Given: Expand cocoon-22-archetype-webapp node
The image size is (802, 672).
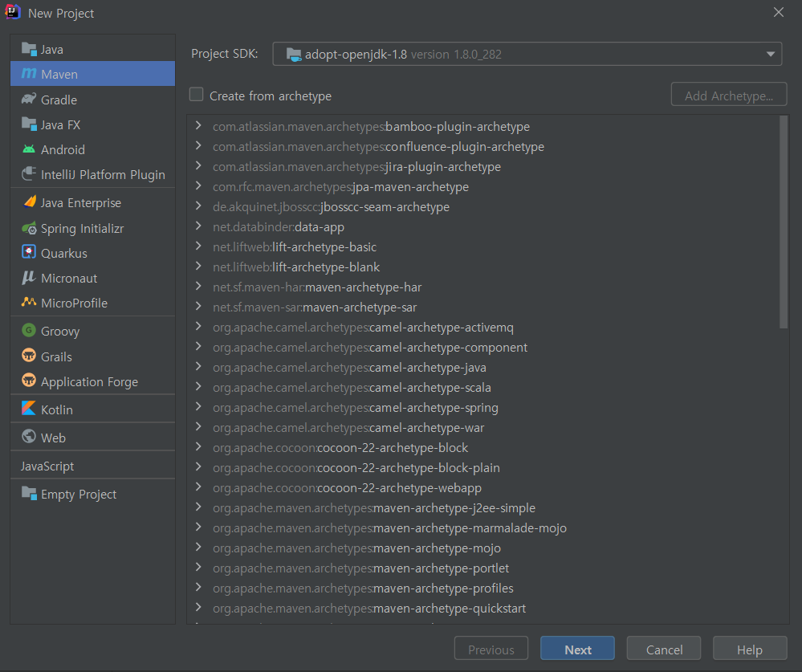Looking at the screenshot, I should 198,487.
